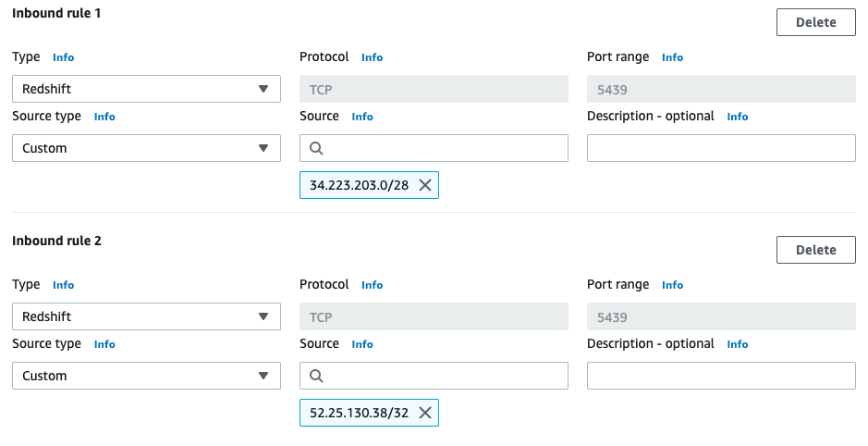
Task: Open Protocol Info link in Inbound rule 1
Action: [372, 57]
